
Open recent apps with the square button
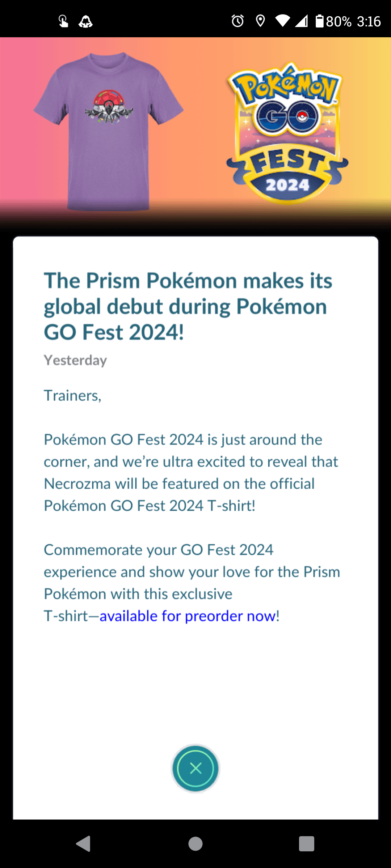click(306, 844)
